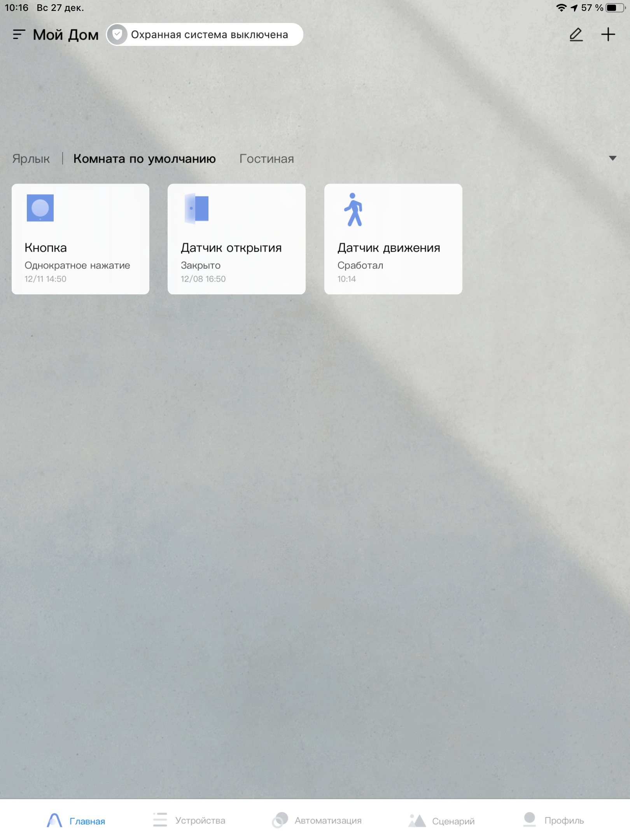Tap the walking person motion icon
Viewport: 630px width, 840px height.
tap(353, 210)
